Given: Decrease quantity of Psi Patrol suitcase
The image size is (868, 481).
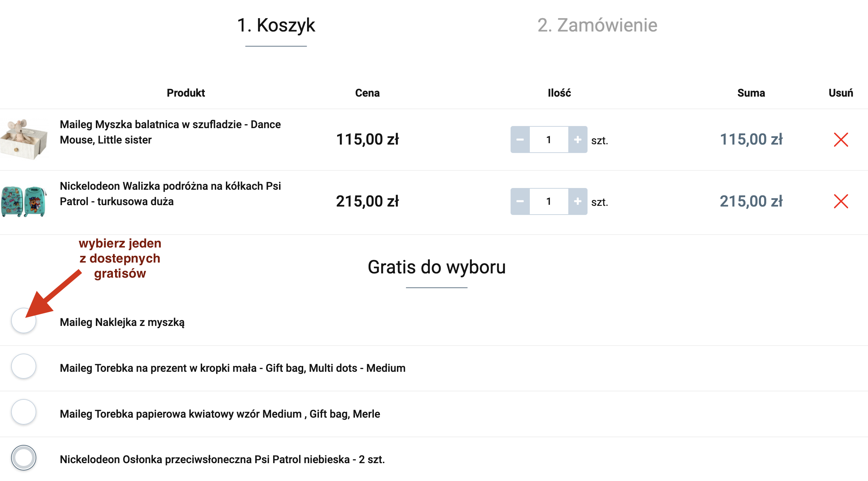Looking at the screenshot, I should click(x=520, y=201).
